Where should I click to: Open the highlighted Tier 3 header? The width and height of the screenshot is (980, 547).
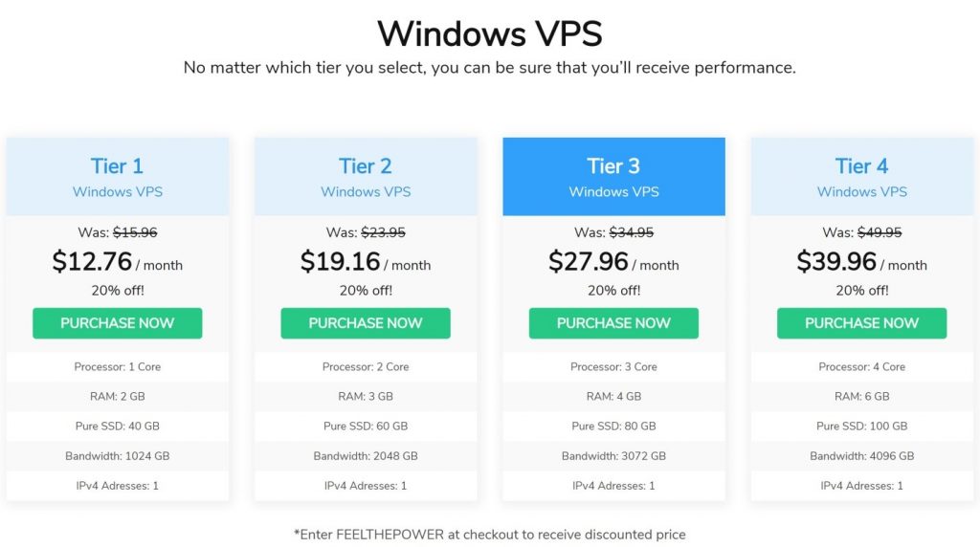pyautogui.click(x=613, y=177)
